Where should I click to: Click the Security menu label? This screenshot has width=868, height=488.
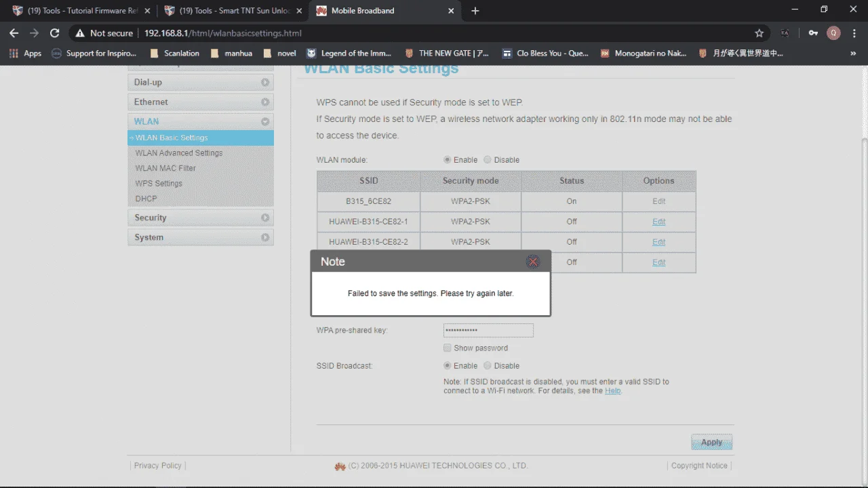(x=150, y=218)
